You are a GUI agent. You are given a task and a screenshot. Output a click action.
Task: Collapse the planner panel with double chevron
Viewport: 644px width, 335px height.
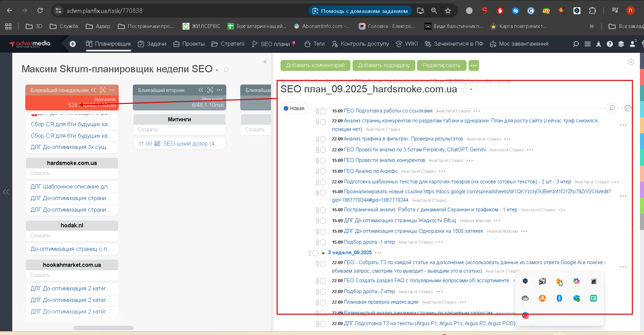pyautogui.click(x=265, y=62)
